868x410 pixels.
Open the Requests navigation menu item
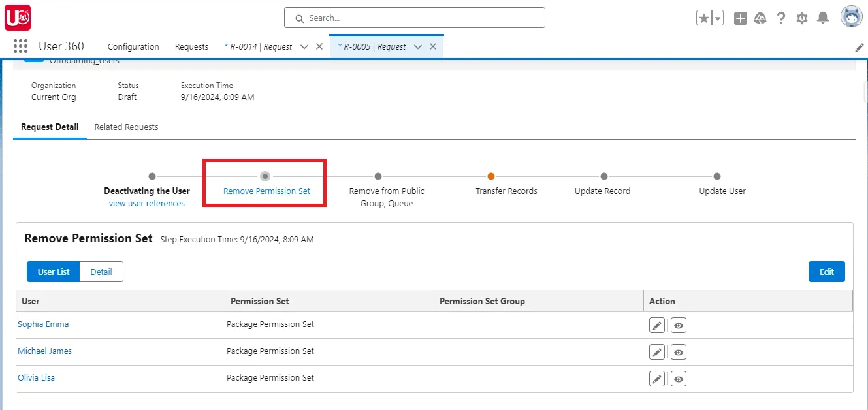[x=191, y=46]
